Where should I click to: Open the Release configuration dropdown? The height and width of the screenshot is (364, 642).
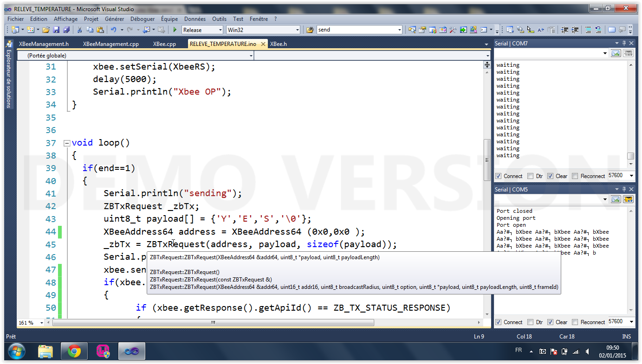[220, 30]
